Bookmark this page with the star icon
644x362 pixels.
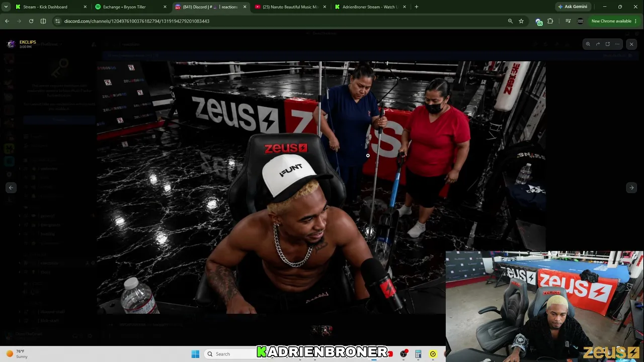tap(521, 21)
